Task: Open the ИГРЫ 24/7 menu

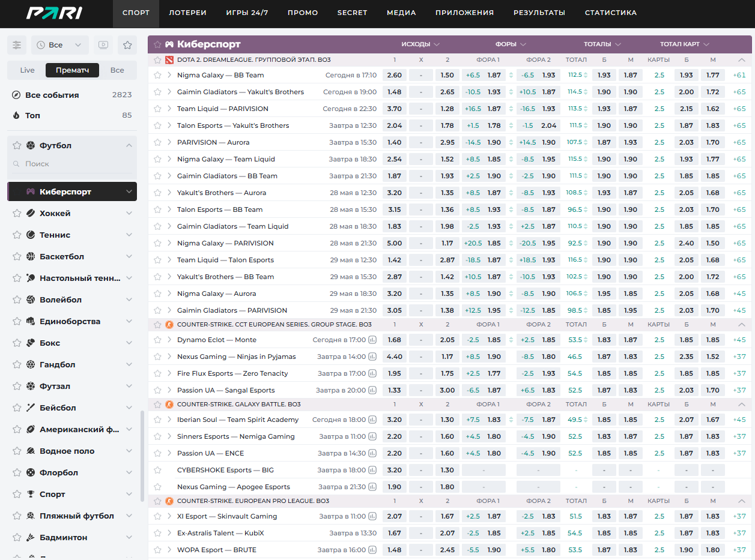Action: pyautogui.click(x=247, y=13)
